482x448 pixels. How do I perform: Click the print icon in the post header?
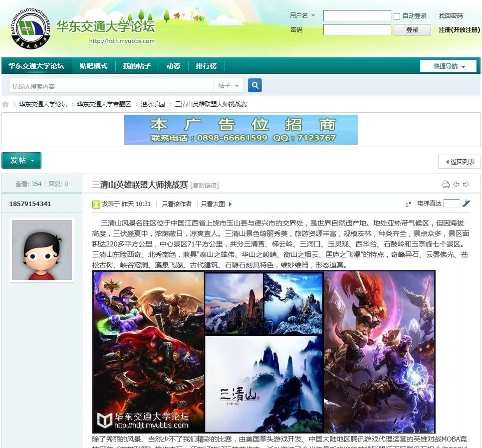point(446,184)
